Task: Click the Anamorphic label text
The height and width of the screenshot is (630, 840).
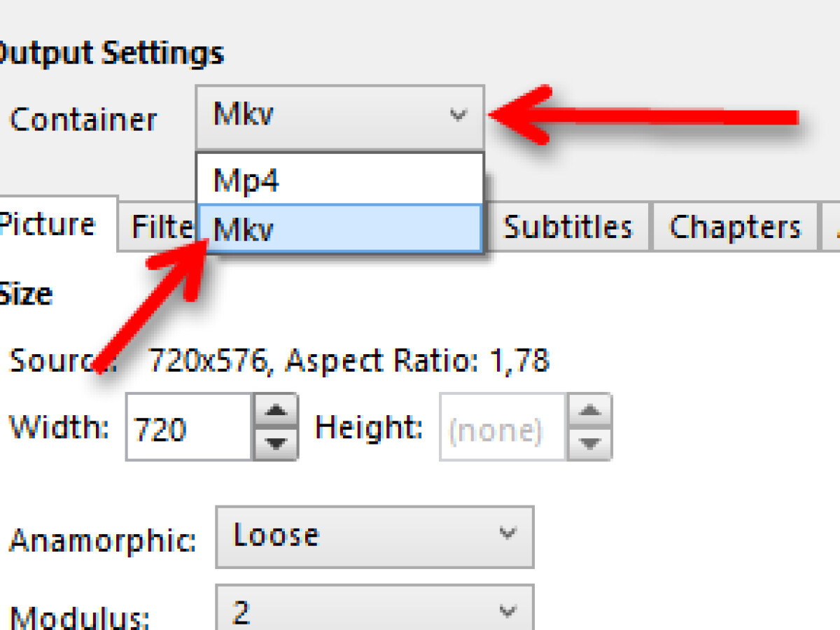Action: pyautogui.click(x=102, y=540)
